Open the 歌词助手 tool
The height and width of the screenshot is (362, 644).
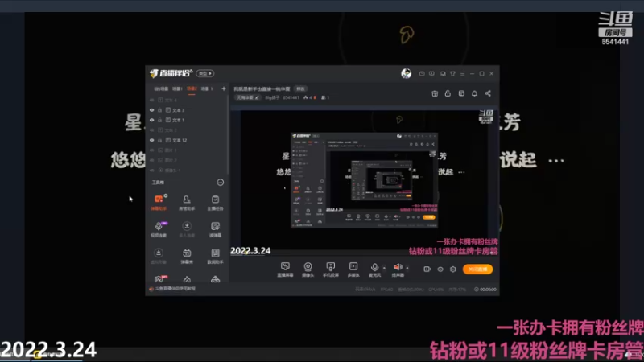pos(215,256)
